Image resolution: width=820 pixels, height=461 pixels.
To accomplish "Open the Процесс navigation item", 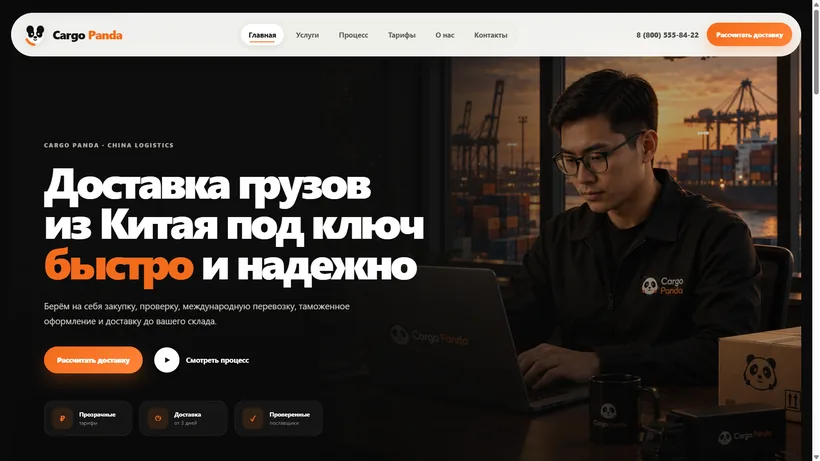I will click(x=353, y=35).
